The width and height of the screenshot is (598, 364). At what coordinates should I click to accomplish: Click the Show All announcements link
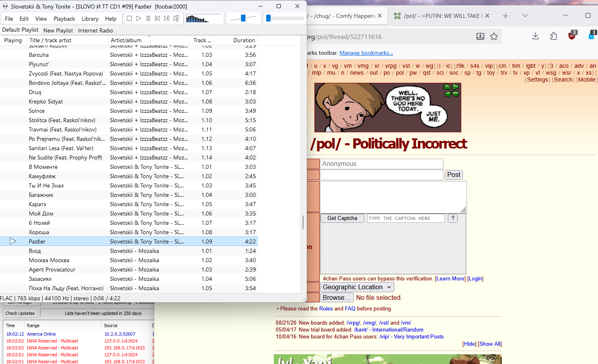[x=490, y=344]
